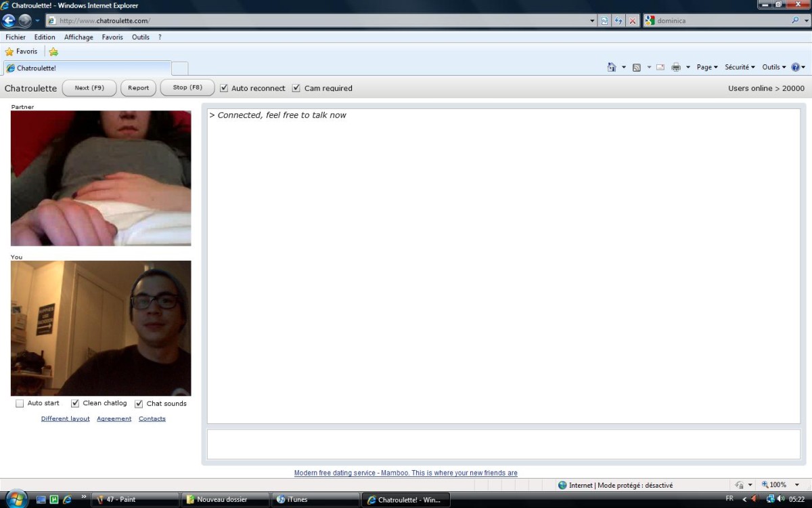This screenshot has width=812, height=508.
Task: Go back with the browser Back arrow
Action: (x=9, y=20)
